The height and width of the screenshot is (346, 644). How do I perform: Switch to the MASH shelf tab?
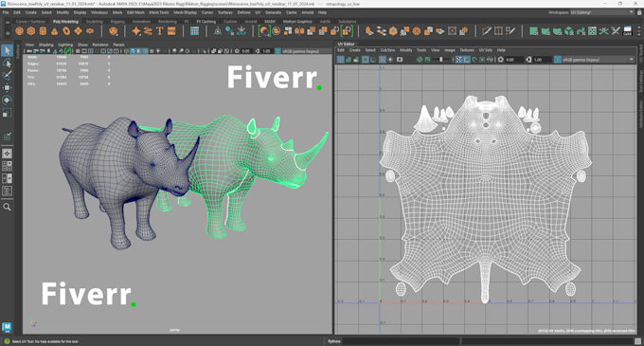point(270,22)
